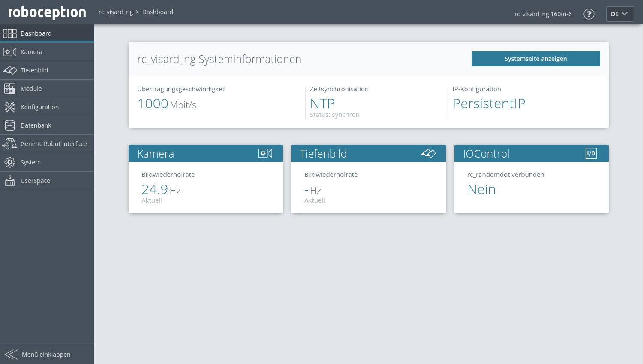This screenshot has width=643, height=364.
Task: Select the UserSpace rocket icon
Action: pyautogui.click(x=9, y=180)
